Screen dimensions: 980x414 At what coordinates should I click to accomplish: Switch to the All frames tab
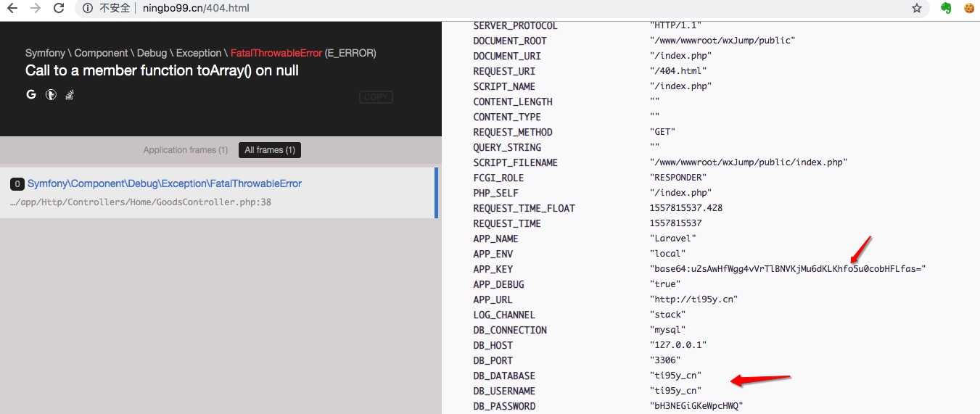pyautogui.click(x=269, y=150)
